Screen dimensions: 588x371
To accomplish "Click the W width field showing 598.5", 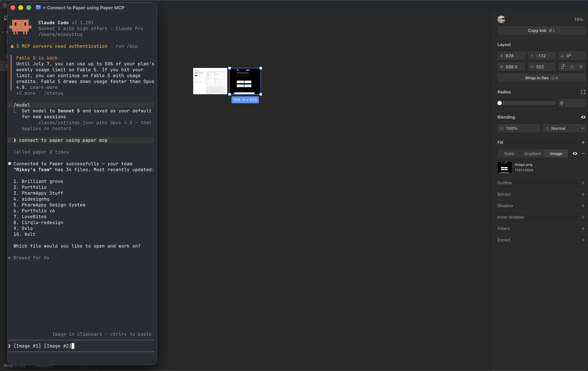I will (x=511, y=67).
